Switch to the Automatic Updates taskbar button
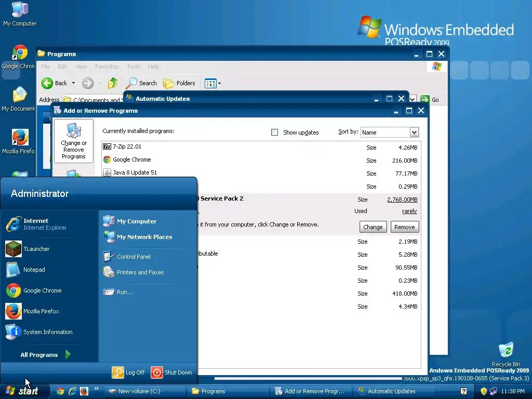 tap(394, 391)
